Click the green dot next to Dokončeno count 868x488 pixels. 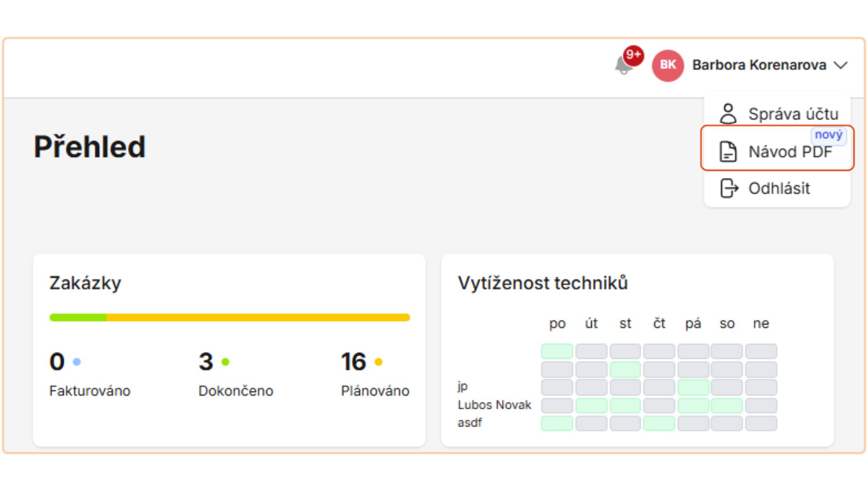pyautogui.click(x=226, y=361)
